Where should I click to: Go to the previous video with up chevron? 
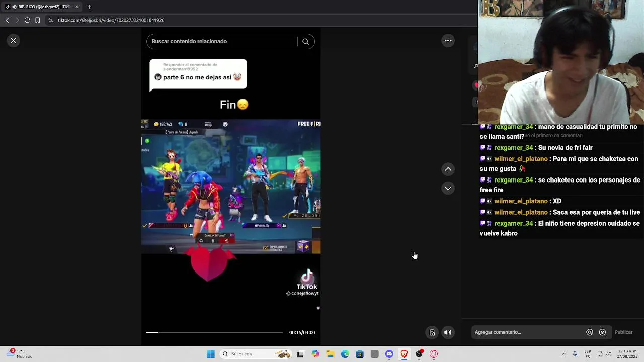tap(448, 169)
